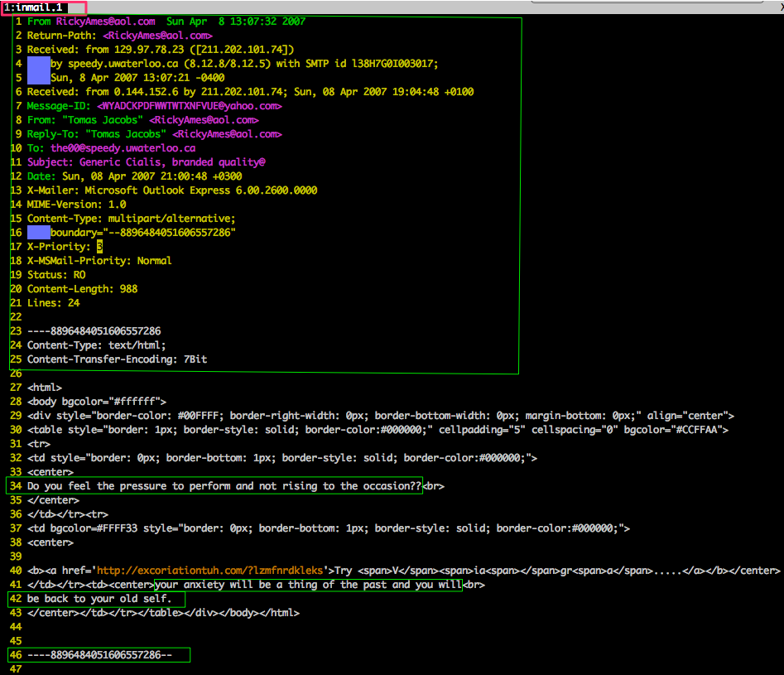Click the 'boundary=' line 16
Image resolution: width=784 pixels, height=675 pixels.
click(143, 232)
